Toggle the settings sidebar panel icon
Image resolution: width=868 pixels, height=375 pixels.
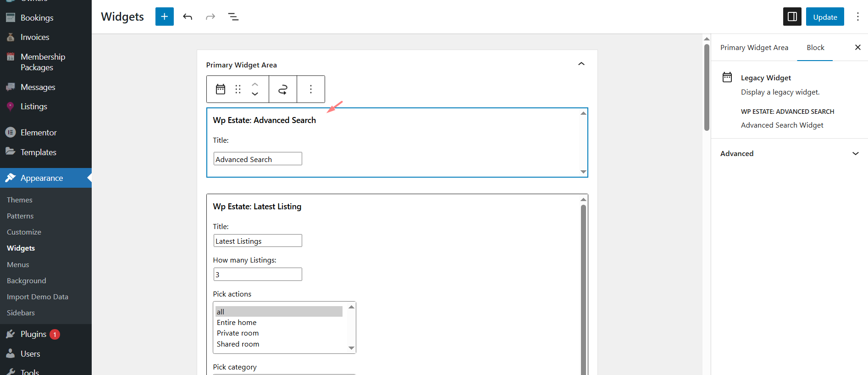tap(792, 17)
